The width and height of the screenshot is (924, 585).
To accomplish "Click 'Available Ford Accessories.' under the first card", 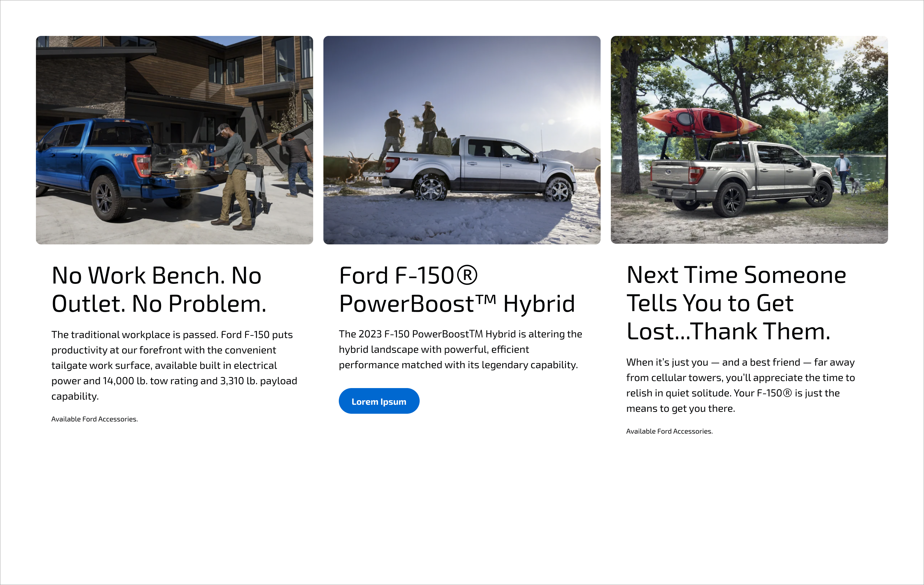I will [x=94, y=419].
